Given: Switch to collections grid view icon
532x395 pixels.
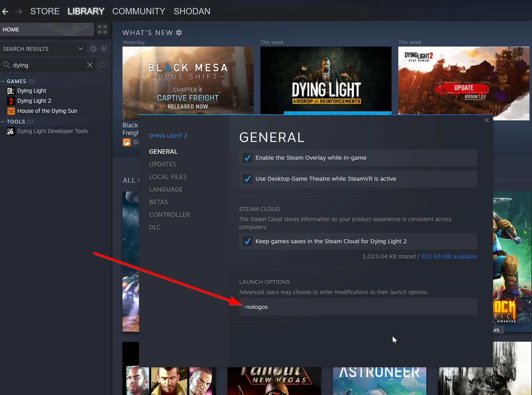Looking at the screenshot, I should click(102, 29).
